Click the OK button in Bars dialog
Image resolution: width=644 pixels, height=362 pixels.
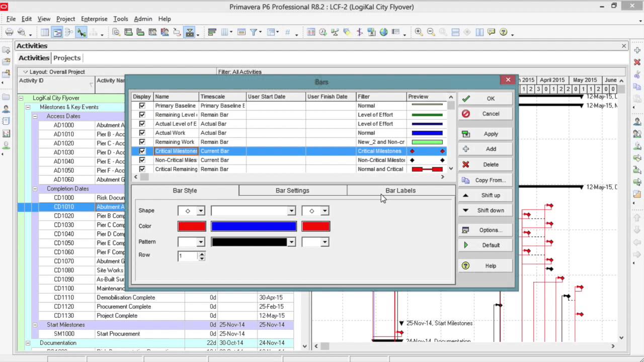point(485,99)
